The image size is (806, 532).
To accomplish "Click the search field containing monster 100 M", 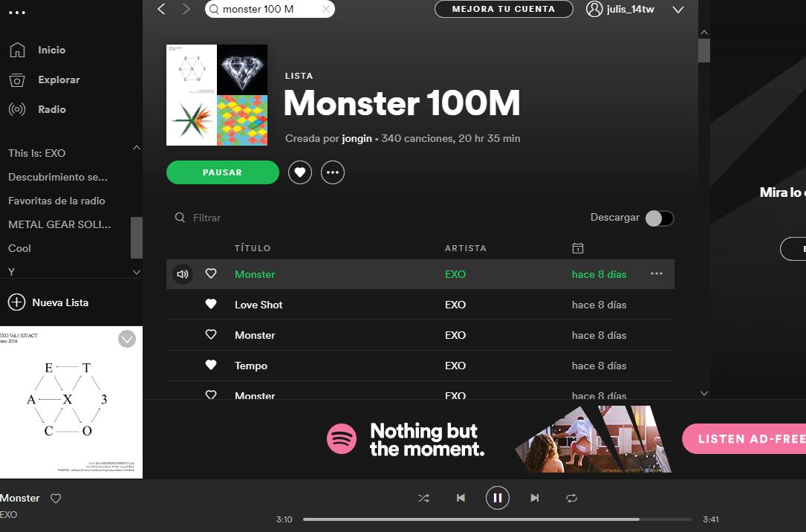I will [270, 9].
